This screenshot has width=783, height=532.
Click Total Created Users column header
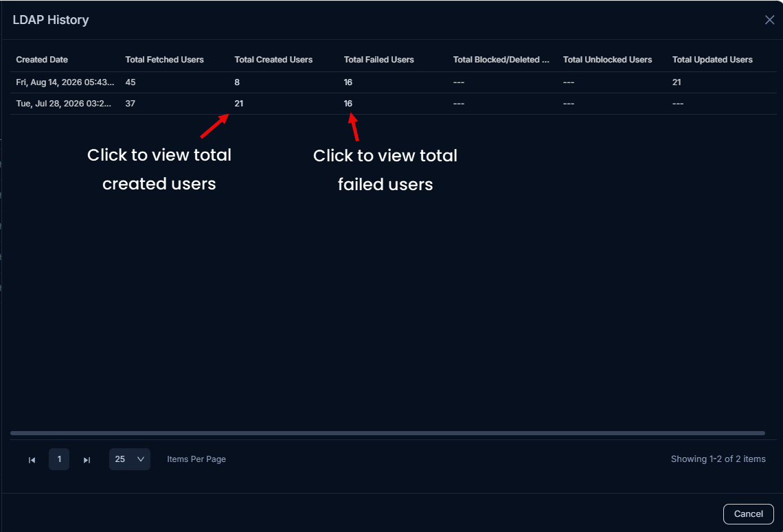tap(273, 60)
